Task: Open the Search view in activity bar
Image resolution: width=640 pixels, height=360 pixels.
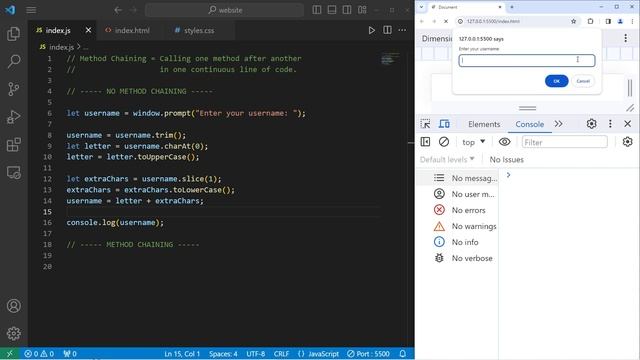Action: 13,62
